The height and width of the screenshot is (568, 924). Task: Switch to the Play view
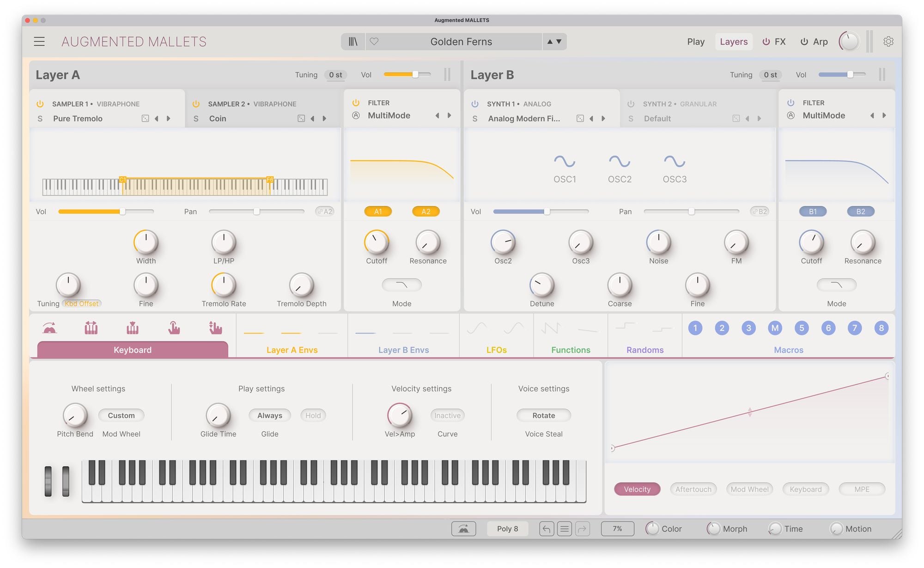point(696,42)
